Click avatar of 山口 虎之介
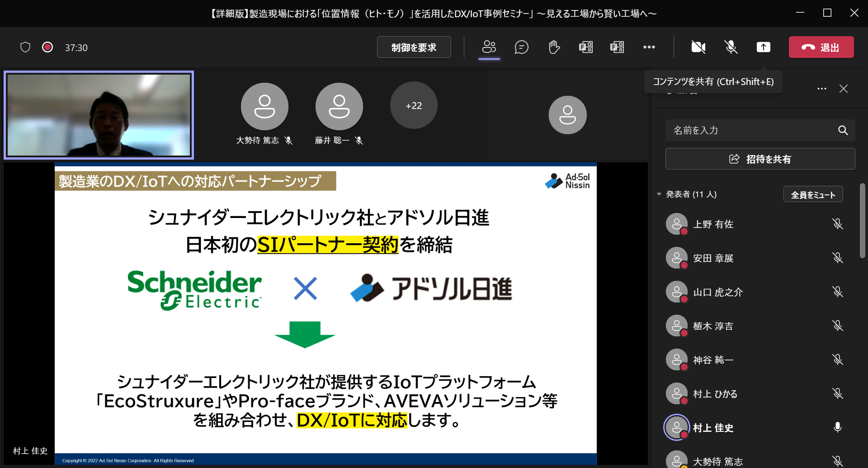 pos(677,292)
